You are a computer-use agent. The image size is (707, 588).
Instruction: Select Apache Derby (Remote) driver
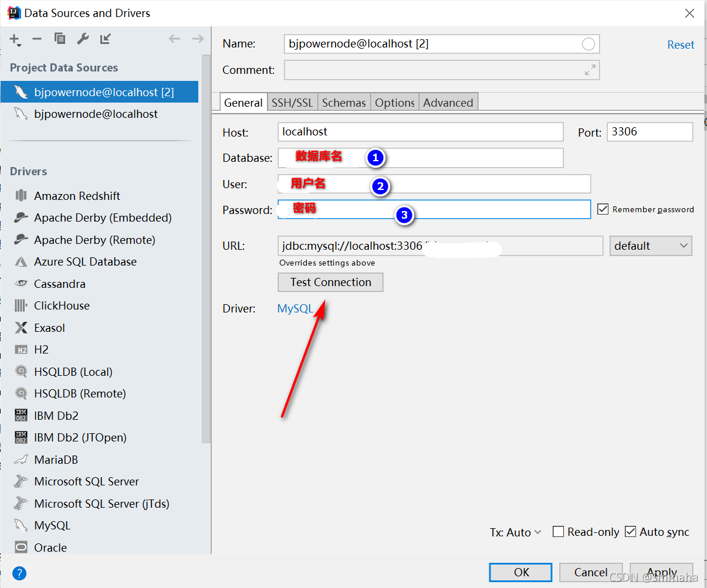pyautogui.click(x=94, y=240)
